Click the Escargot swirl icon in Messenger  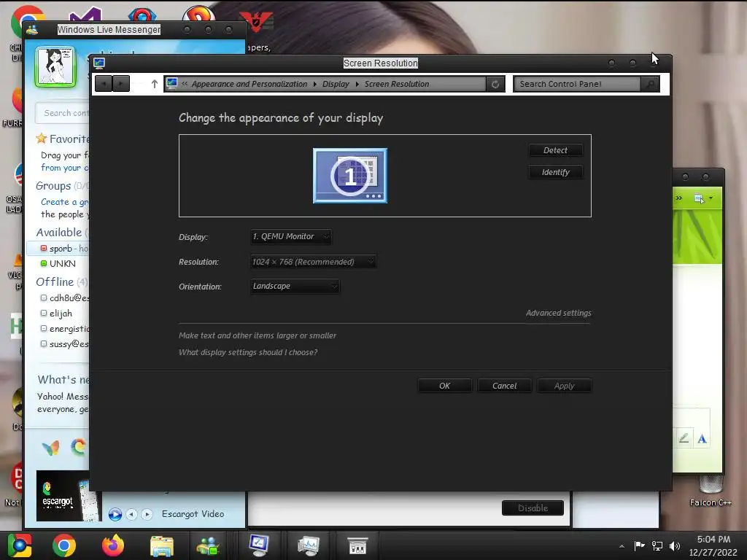click(x=79, y=447)
